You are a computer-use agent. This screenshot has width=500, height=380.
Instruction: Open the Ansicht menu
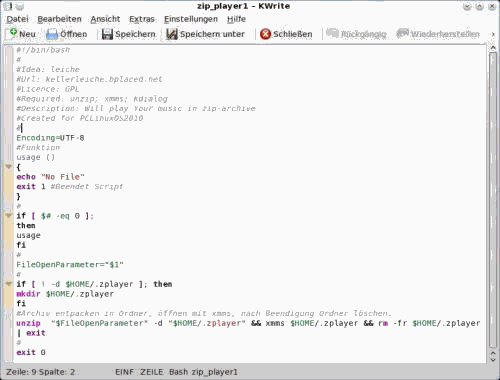pos(105,19)
